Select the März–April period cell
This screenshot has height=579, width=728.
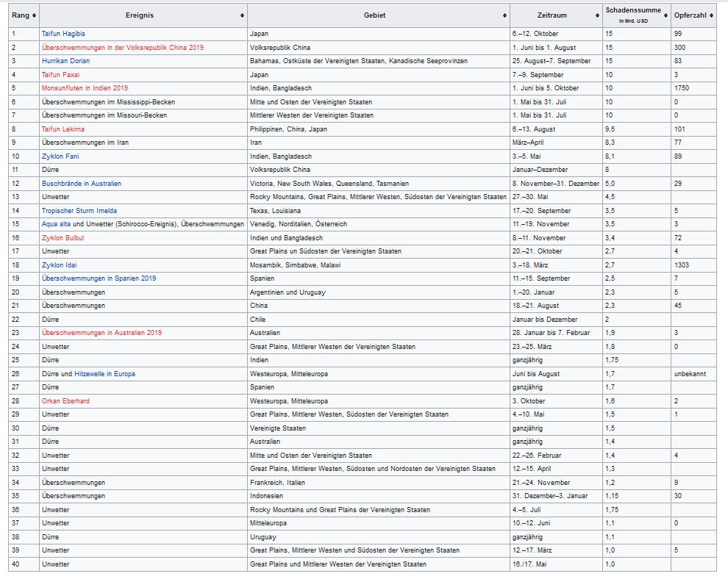(556, 143)
